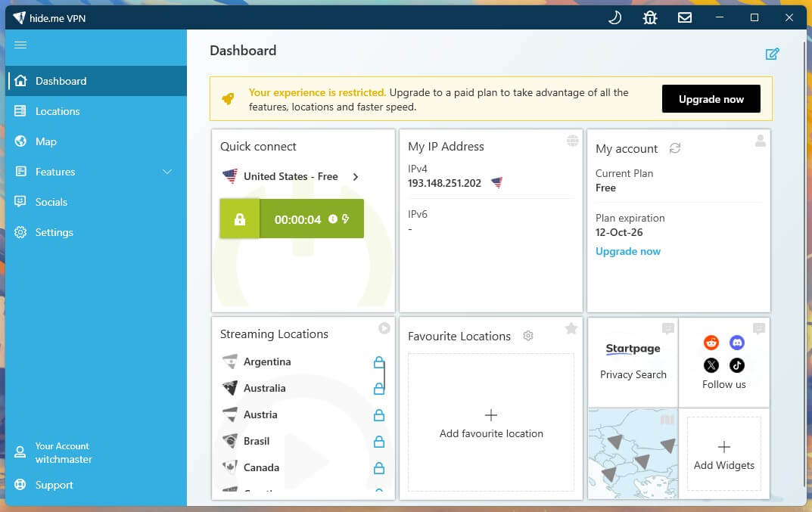Click the lightning bolt icon on timer

pyautogui.click(x=345, y=219)
